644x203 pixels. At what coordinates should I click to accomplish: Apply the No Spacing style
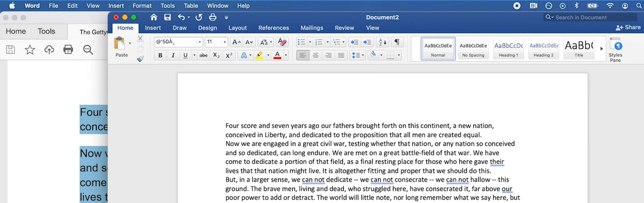coord(473,48)
